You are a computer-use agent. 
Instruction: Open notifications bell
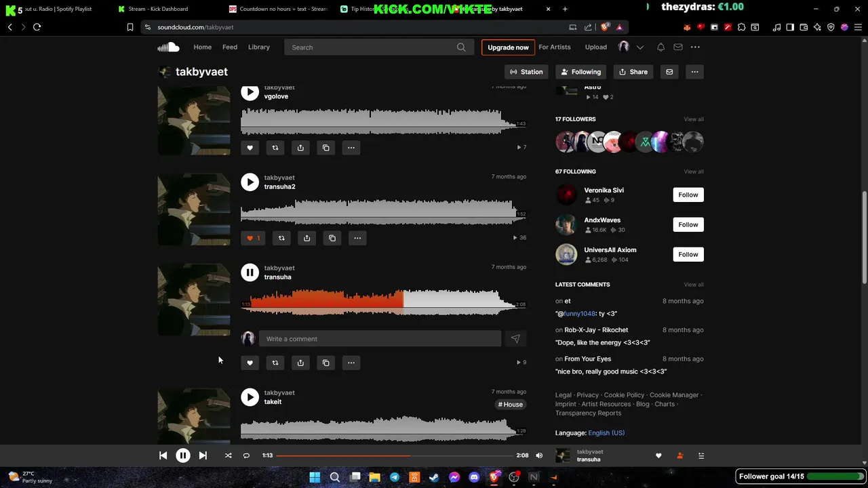coord(660,47)
